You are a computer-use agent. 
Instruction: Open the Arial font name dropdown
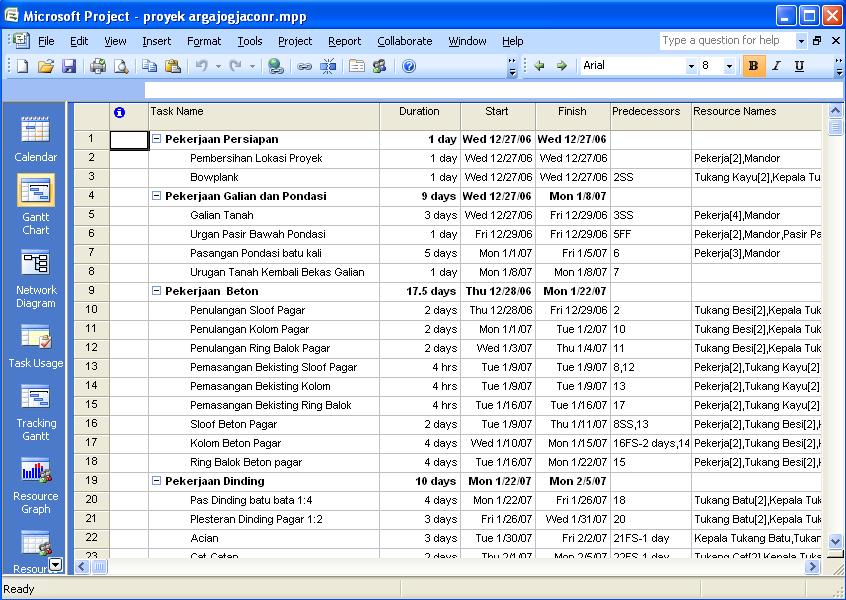coord(691,66)
